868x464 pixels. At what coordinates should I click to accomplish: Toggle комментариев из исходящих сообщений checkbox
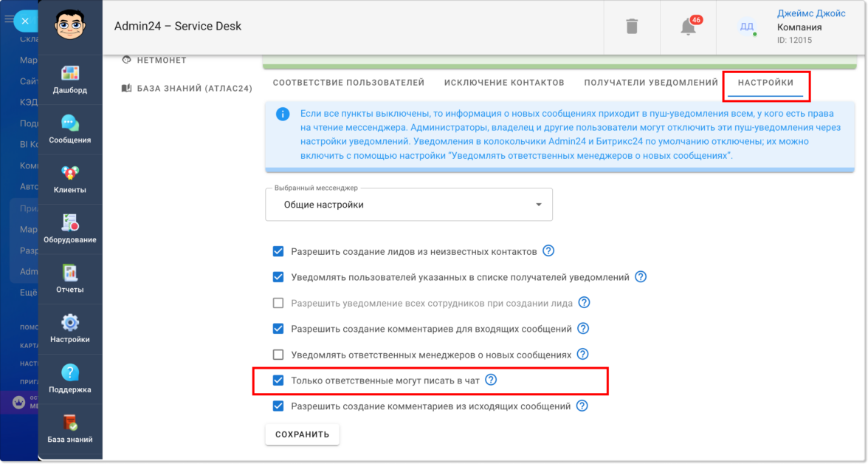(278, 406)
